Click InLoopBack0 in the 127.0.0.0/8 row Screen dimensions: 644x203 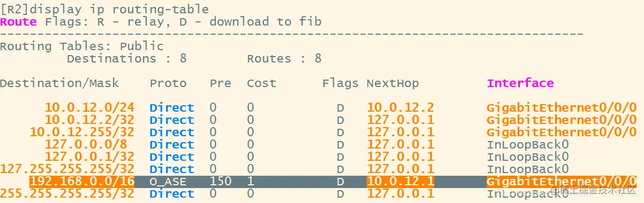pos(528,145)
